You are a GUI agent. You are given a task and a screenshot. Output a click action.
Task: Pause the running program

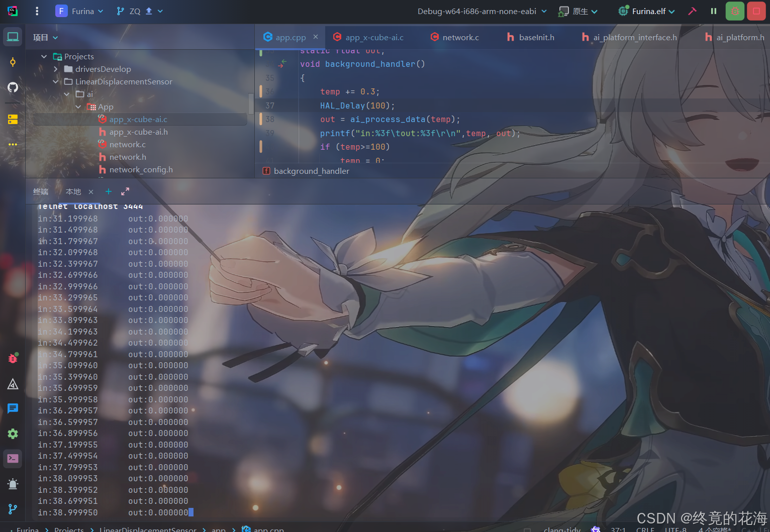(x=714, y=11)
